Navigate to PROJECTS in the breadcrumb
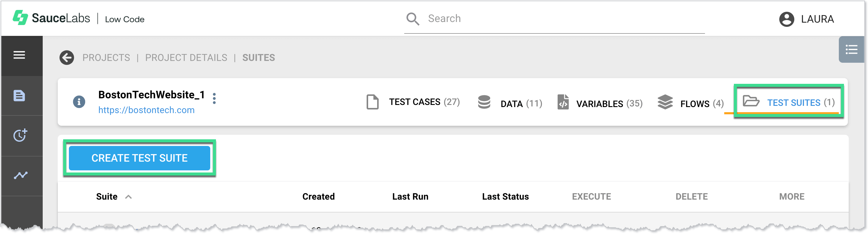Image resolution: width=868 pixels, height=234 pixels. [106, 57]
